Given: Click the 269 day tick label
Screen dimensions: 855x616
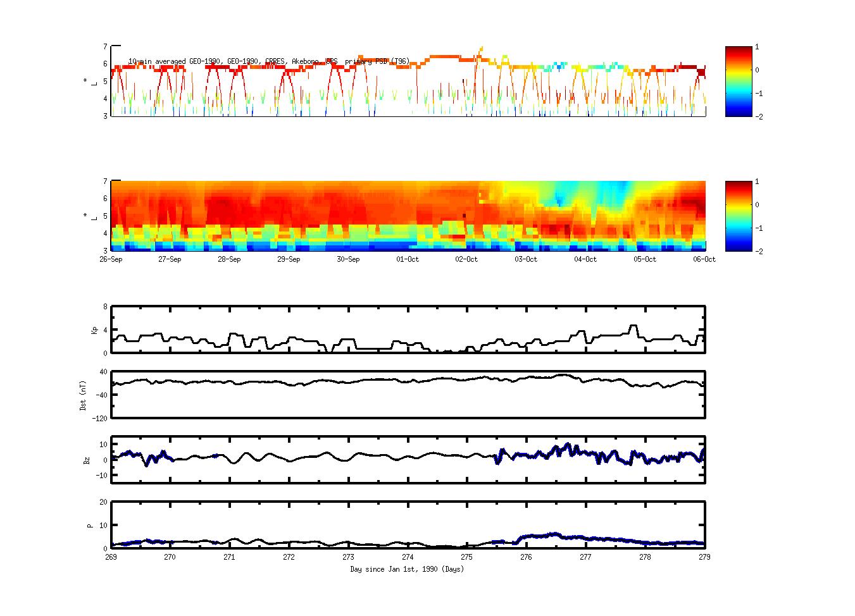Looking at the screenshot, I should click(x=111, y=557).
